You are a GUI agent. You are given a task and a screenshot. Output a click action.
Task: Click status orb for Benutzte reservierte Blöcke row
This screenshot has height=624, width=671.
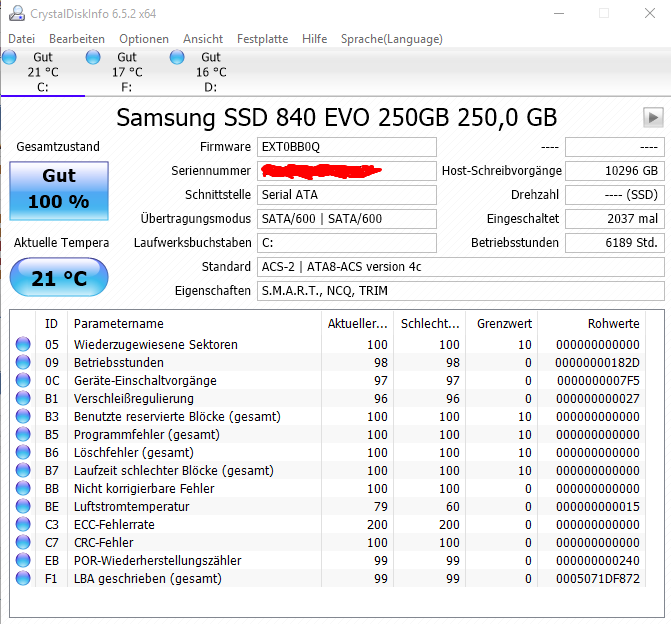pyautogui.click(x=23, y=416)
